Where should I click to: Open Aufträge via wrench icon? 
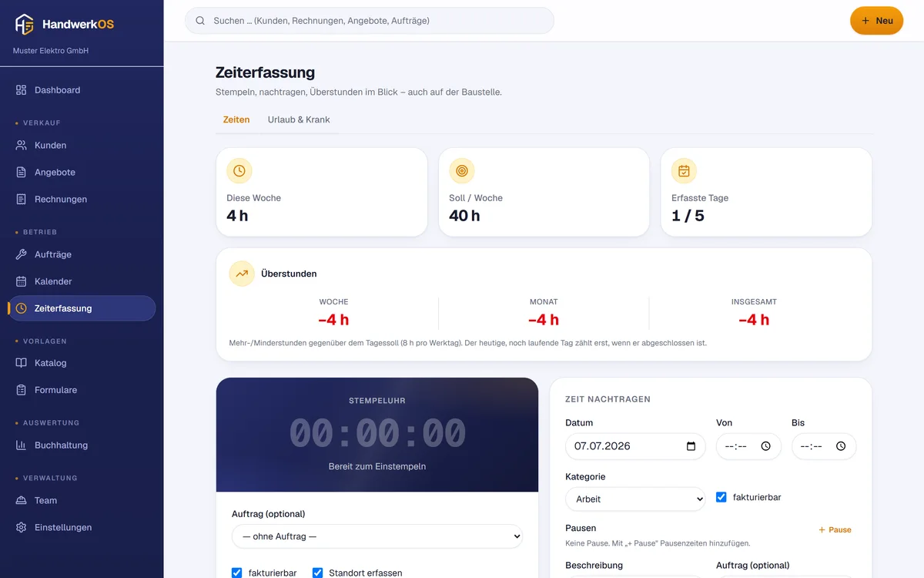click(22, 254)
